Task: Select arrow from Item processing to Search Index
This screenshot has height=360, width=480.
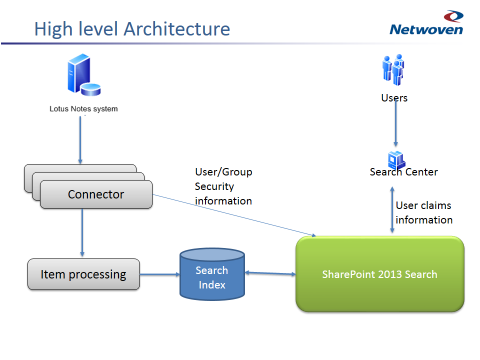Action: click(160, 274)
